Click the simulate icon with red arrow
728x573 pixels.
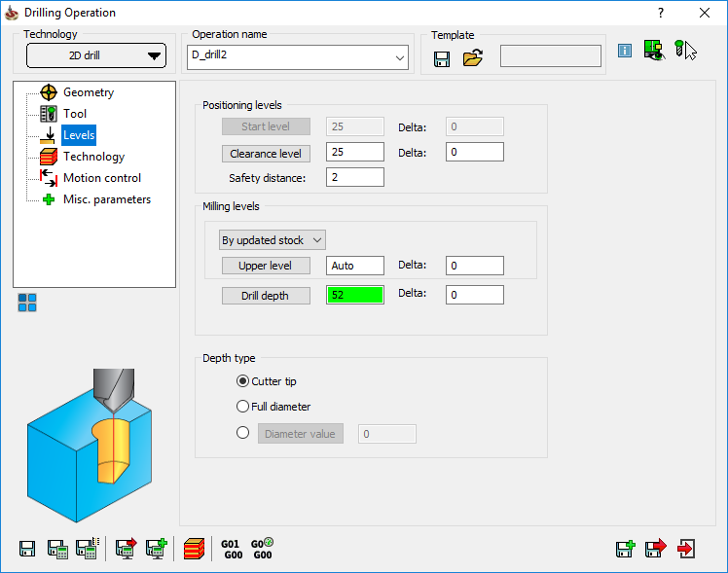(x=127, y=548)
